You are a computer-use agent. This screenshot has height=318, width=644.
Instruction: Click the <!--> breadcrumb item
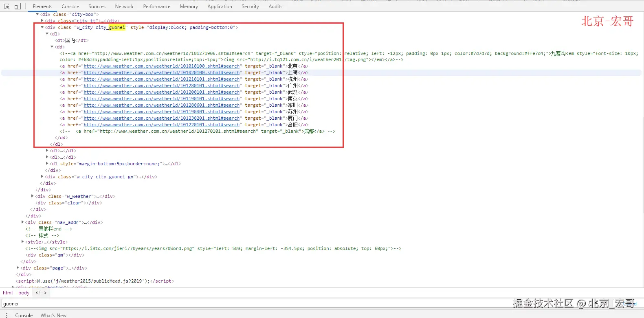coord(41,293)
